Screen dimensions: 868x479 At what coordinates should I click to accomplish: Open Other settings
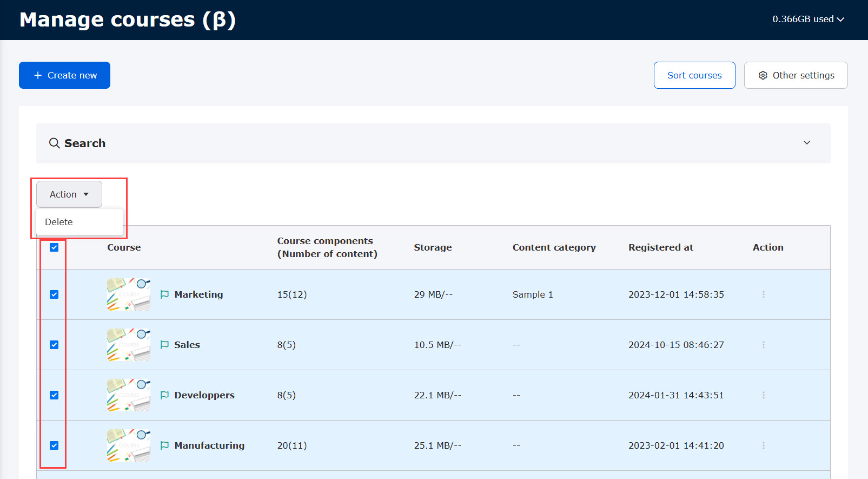pyautogui.click(x=796, y=75)
